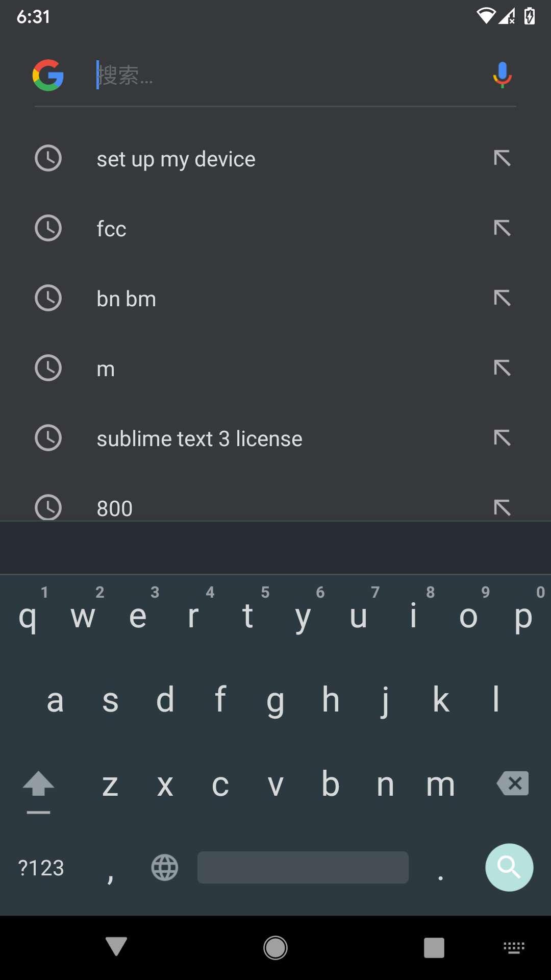The height and width of the screenshot is (980, 551).
Task: Tap the Google logo icon
Action: tap(48, 75)
